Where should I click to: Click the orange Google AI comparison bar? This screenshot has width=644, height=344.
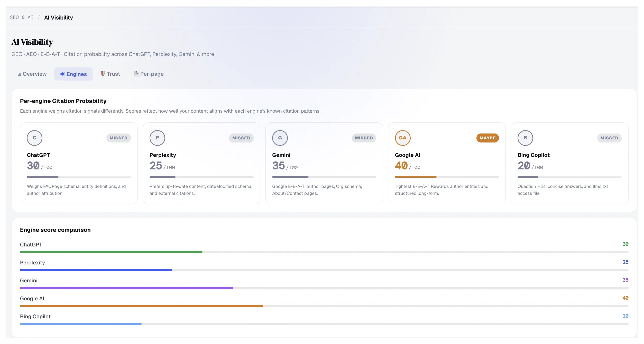click(x=142, y=306)
